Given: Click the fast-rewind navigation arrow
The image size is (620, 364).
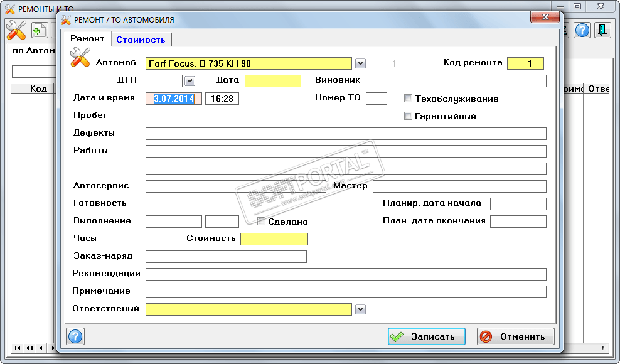Looking at the screenshot, I should (x=29, y=348).
